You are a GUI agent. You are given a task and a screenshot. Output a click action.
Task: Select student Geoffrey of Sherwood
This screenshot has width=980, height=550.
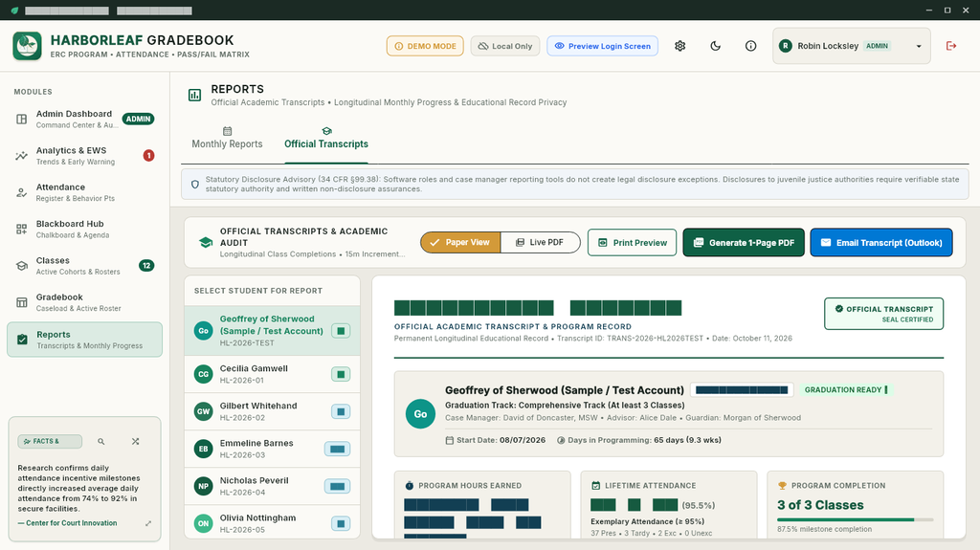coord(272,331)
